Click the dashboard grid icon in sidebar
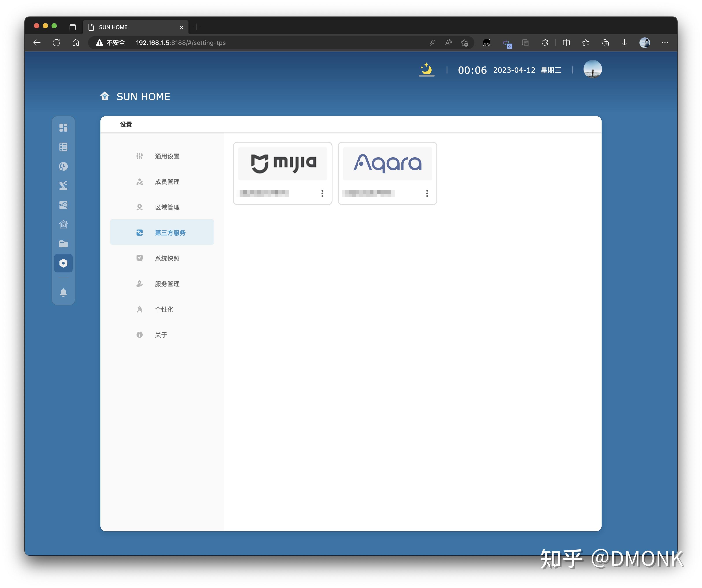The height and width of the screenshot is (588, 702). point(63,128)
